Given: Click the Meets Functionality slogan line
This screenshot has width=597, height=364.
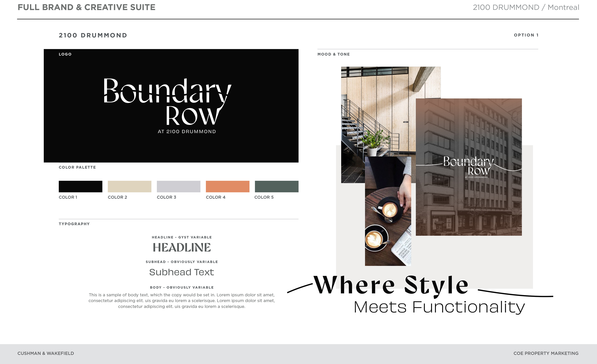Looking at the screenshot, I should click(x=439, y=307).
